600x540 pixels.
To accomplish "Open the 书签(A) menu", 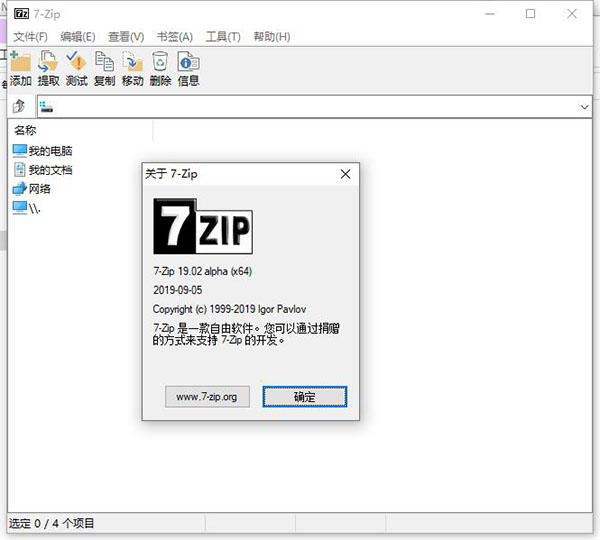I will (x=175, y=37).
